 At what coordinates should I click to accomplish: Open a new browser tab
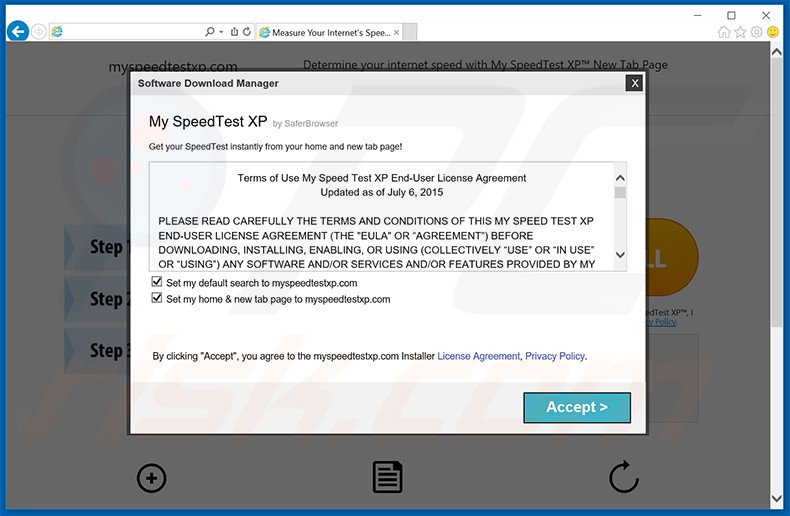[410, 32]
